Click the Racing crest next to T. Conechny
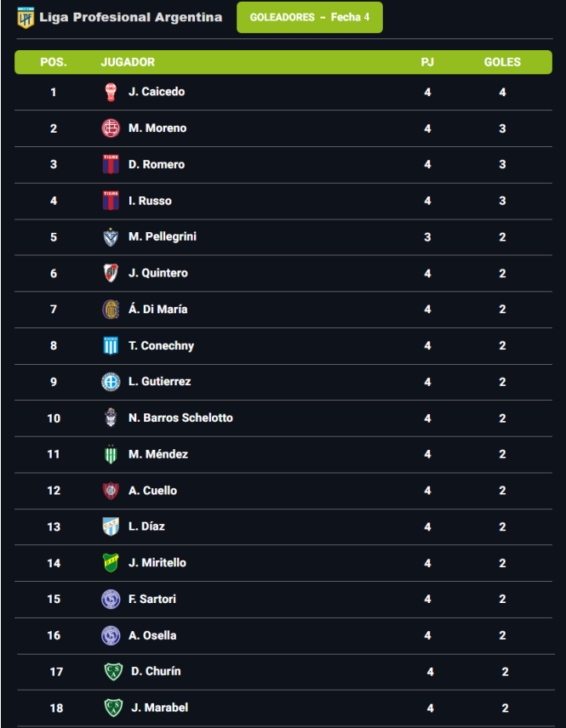Image resolution: width=566 pixels, height=728 pixels. point(111,346)
